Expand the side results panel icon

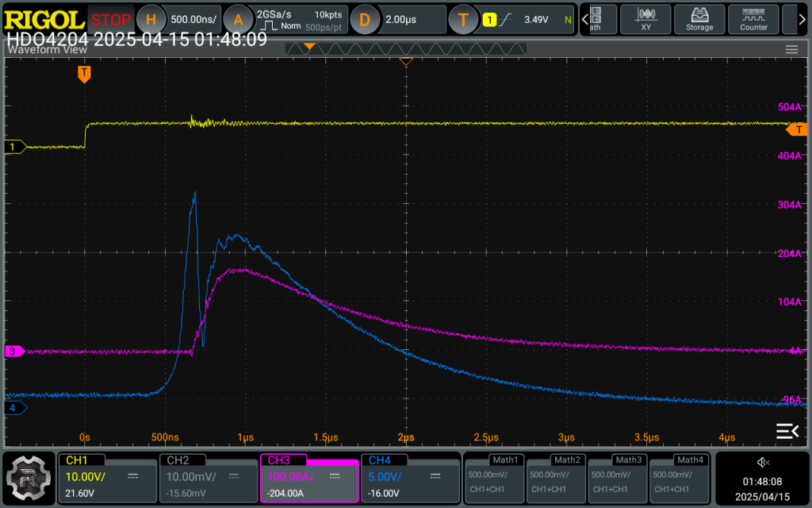pyautogui.click(x=787, y=431)
